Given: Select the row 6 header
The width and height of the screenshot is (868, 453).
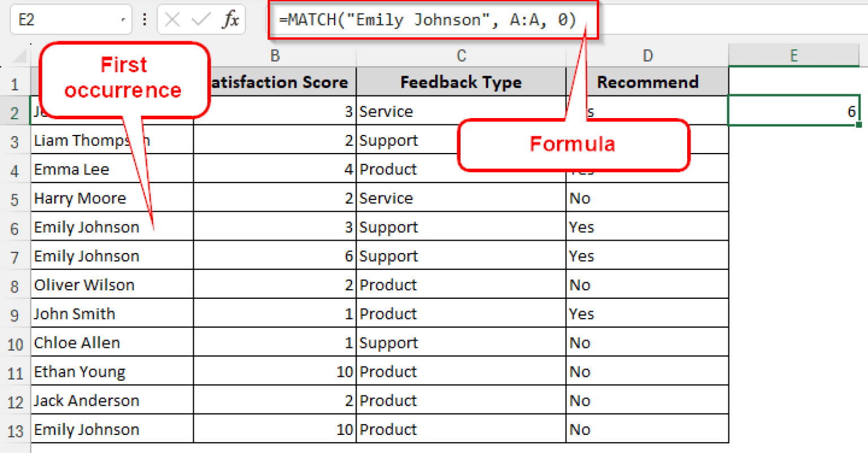Looking at the screenshot, I should pos(15,226).
